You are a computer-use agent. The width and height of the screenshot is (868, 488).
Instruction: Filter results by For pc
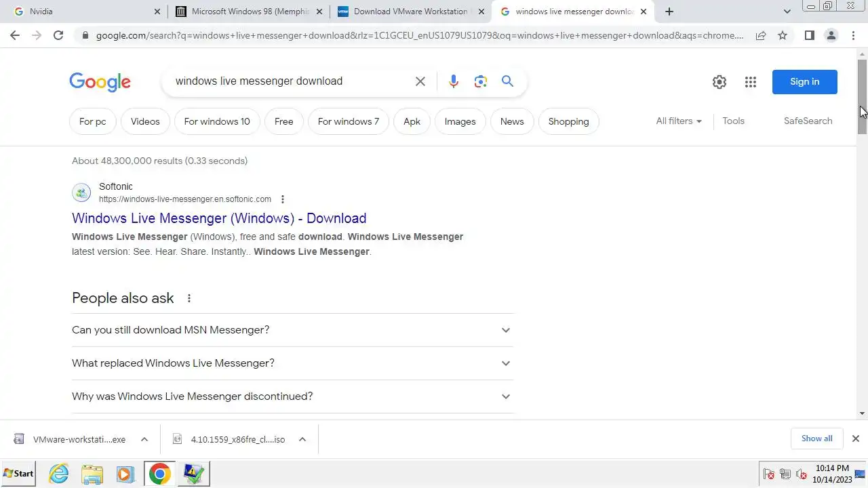[92, 121]
